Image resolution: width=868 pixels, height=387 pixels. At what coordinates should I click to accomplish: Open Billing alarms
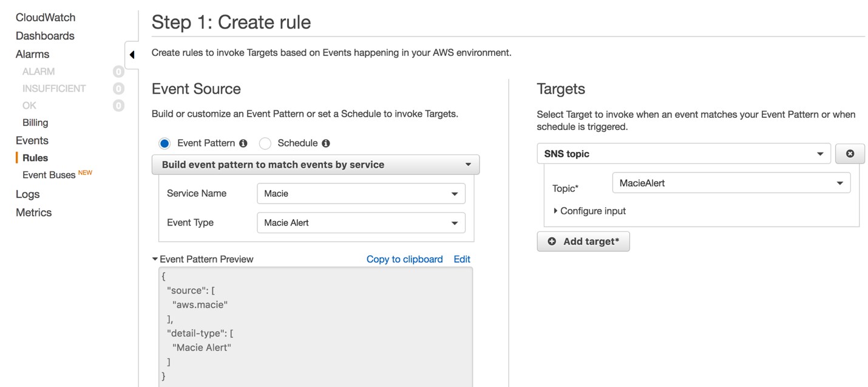[x=35, y=122]
